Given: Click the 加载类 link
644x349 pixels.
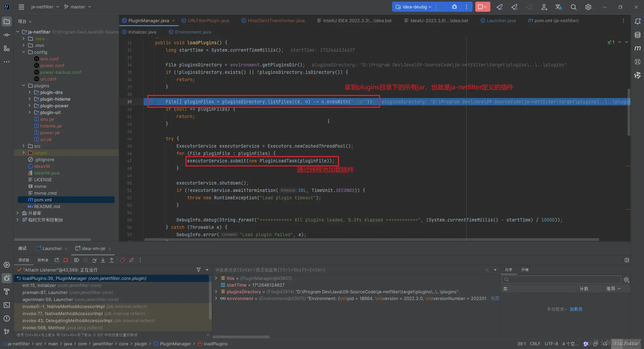Looking at the screenshot, I should (576, 309).
